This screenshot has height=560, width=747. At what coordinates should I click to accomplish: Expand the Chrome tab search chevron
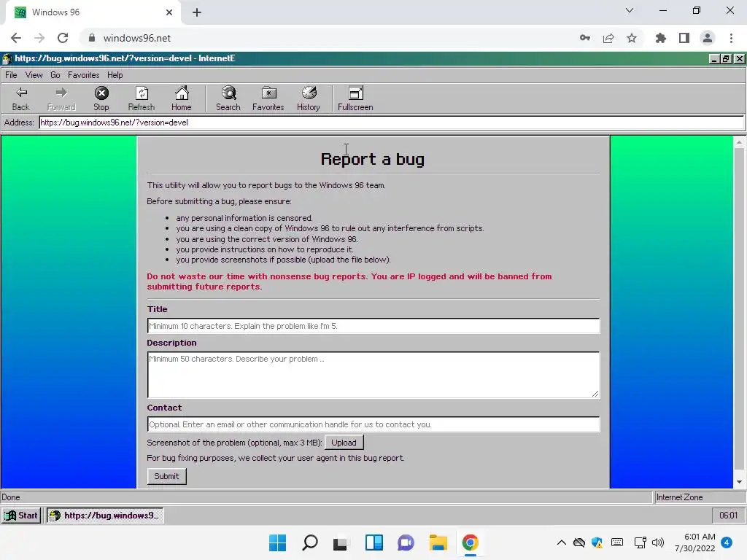(x=630, y=10)
